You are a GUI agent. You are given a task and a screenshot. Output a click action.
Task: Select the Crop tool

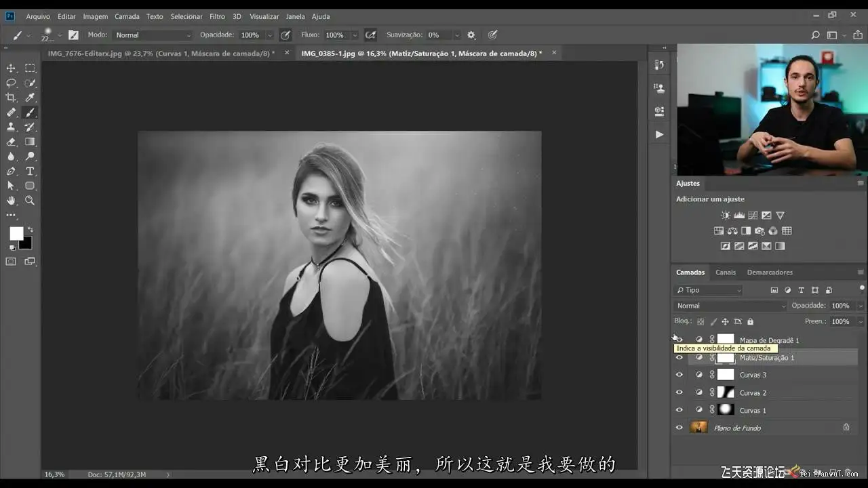click(x=11, y=98)
